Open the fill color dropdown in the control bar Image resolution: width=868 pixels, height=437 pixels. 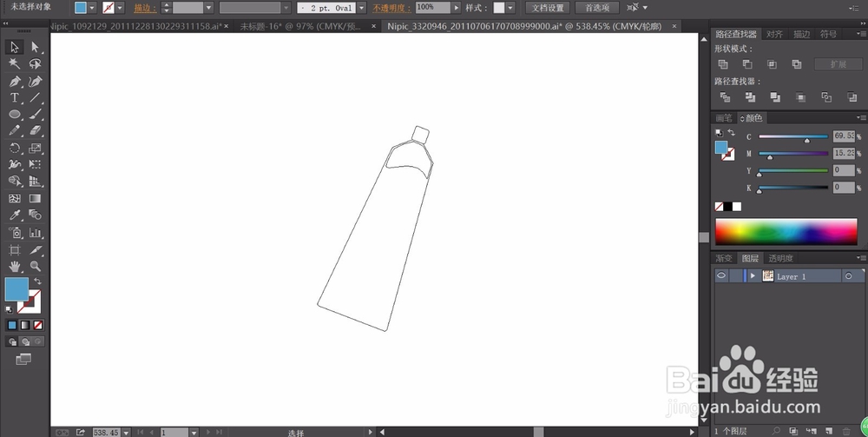point(92,8)
